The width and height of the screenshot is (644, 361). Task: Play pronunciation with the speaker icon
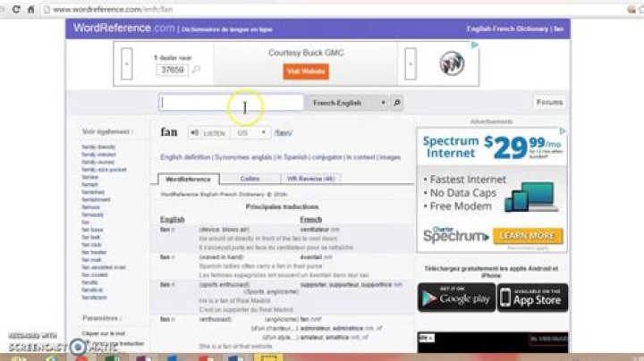[195, 133]
